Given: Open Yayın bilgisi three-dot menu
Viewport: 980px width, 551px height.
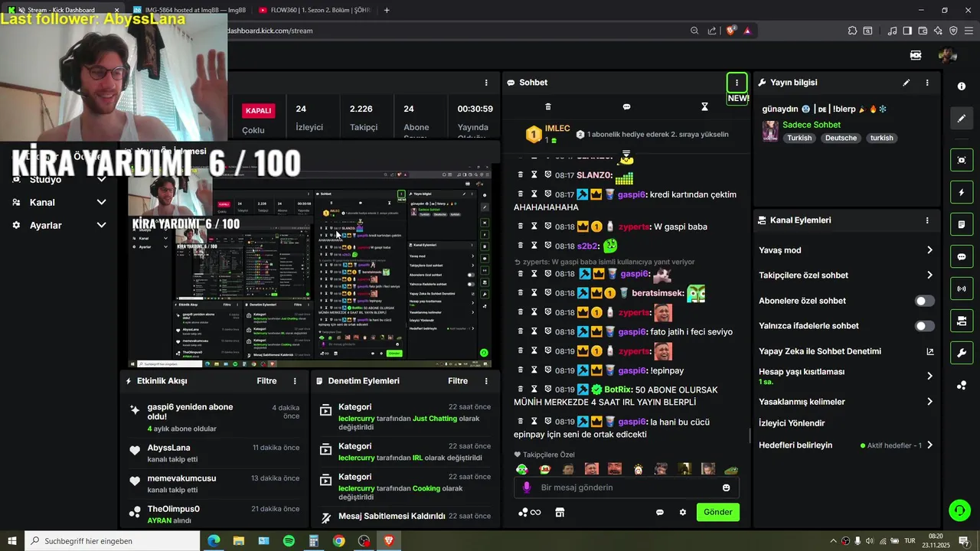Looking at the screenshot, I should coord(927,83).
